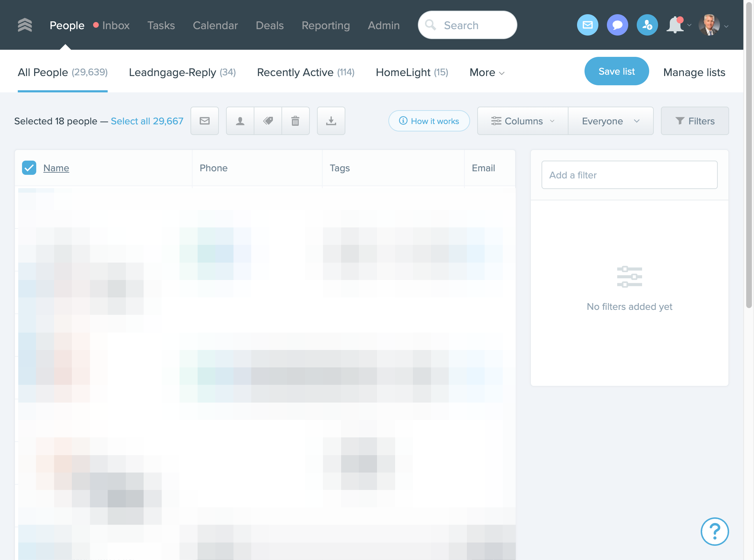Click the add person icon in header
The height and width of the screenshot is (560, 754).
647,25
